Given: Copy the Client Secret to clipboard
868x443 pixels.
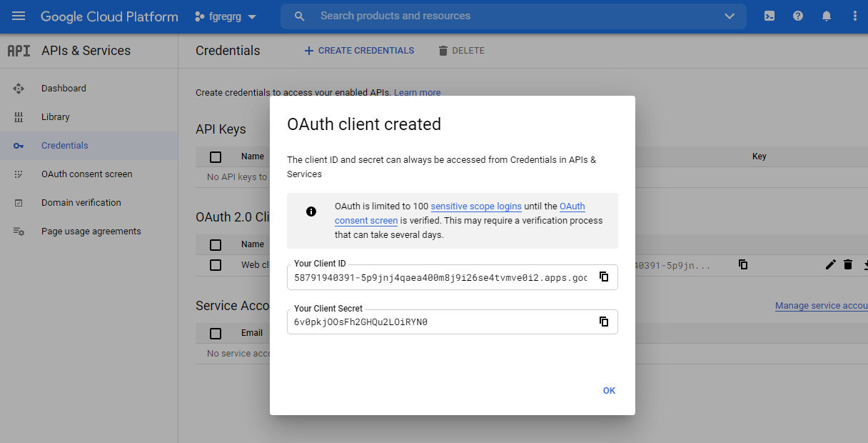Looking at the screenshot, I should click(604, 322).
